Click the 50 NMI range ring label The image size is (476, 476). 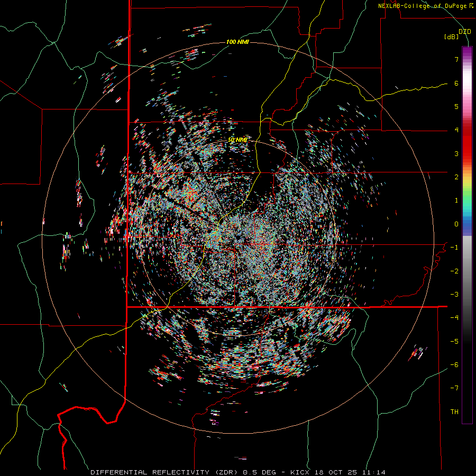(237, 140)
